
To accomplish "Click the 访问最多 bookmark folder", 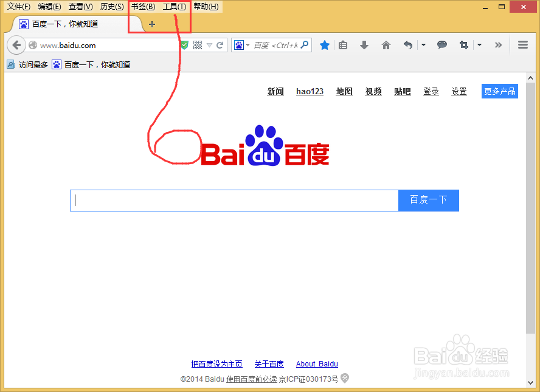I will point(27,64).
